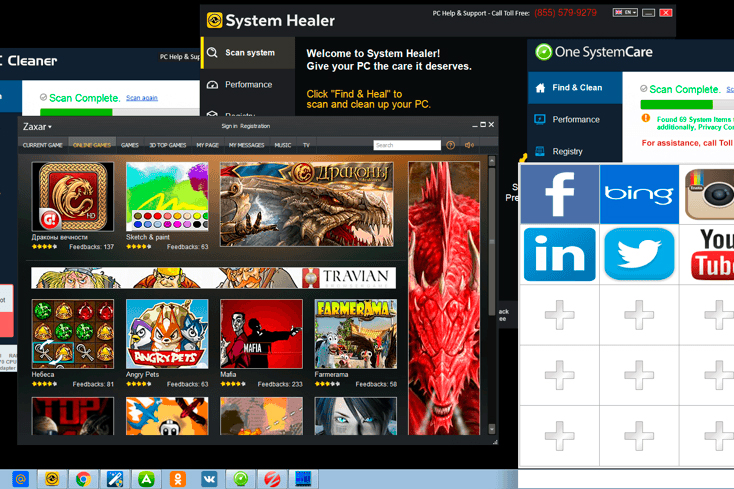
Task: Open Mafia game thumbnail
Action: tap(261, 334)
